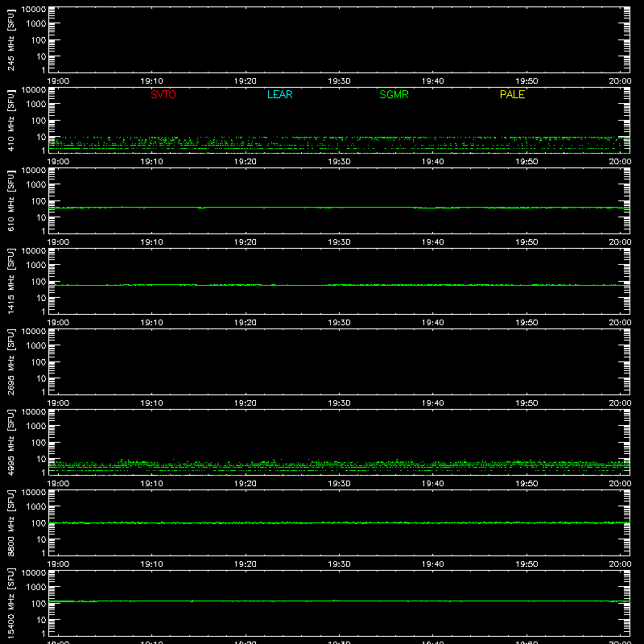This screenshot has width=644, height=644.
Task: Click the 10000 tick value on the 4995 MHz panel
Action: [x=34, y=412]
